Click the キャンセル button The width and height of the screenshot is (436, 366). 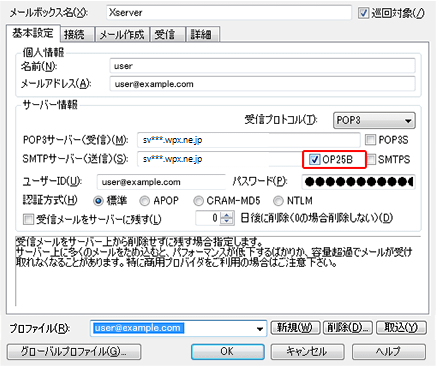(x=307, y=351)
